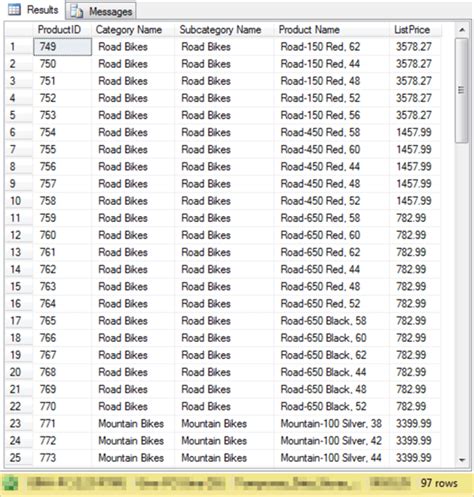Click product name Road-450 Red, 58
The image size is (474, 497).
320,132
